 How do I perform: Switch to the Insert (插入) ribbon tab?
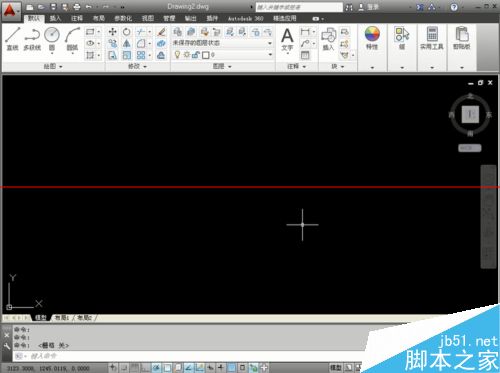click(x=55, y=18)
